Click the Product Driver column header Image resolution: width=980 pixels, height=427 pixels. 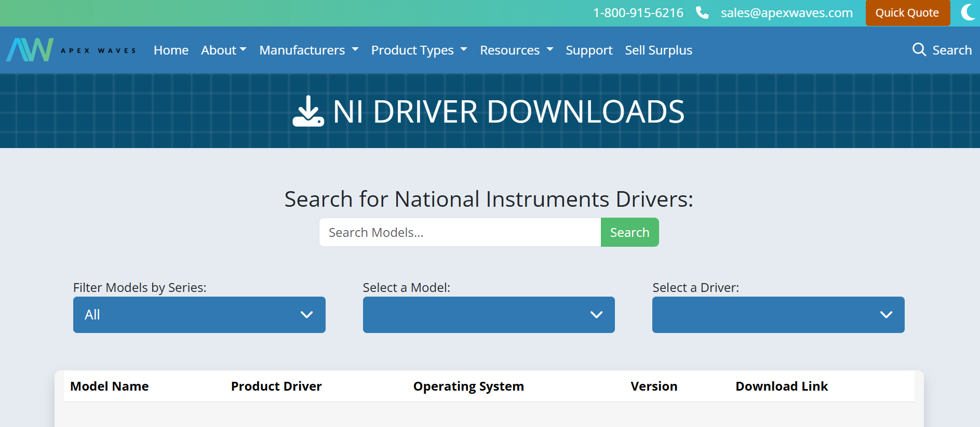pyautogui.click(x=276, y=386)
